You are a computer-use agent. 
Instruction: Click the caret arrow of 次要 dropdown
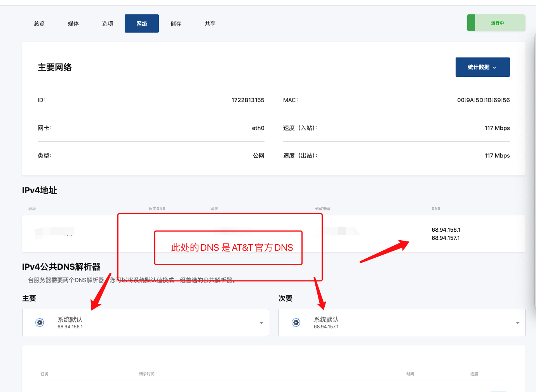pos(517,323)
